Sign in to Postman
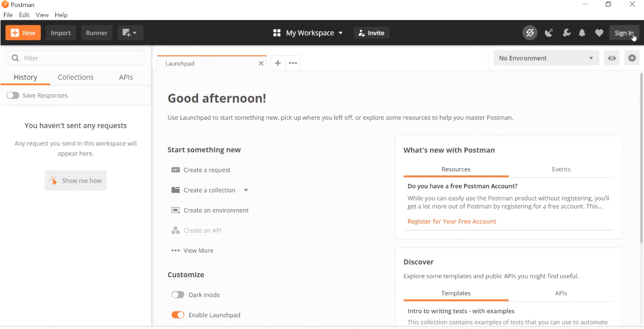The width and height of the screenshot is (644, 329). click(x=624, y=33)
